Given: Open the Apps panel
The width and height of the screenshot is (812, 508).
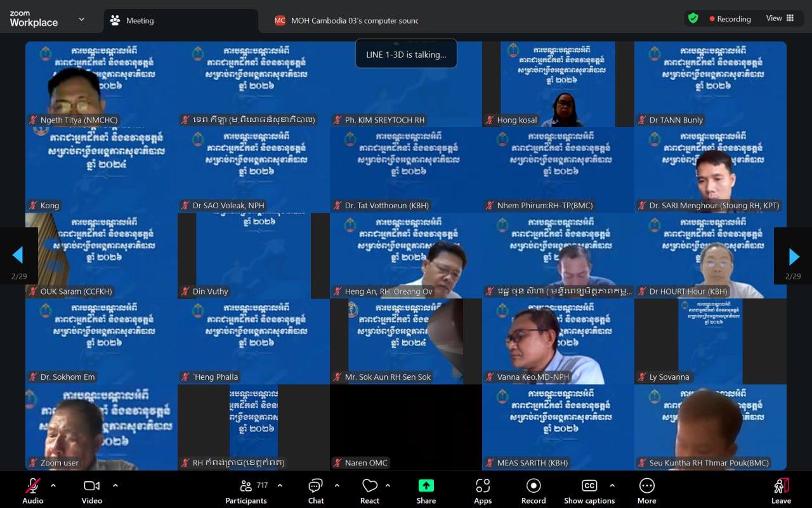Looking at the screenshot, I should point(482,491).
